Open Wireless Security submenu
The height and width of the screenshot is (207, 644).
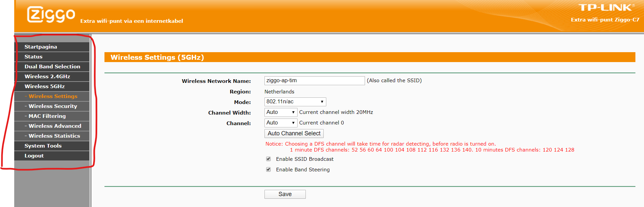[x=53, y=106]
